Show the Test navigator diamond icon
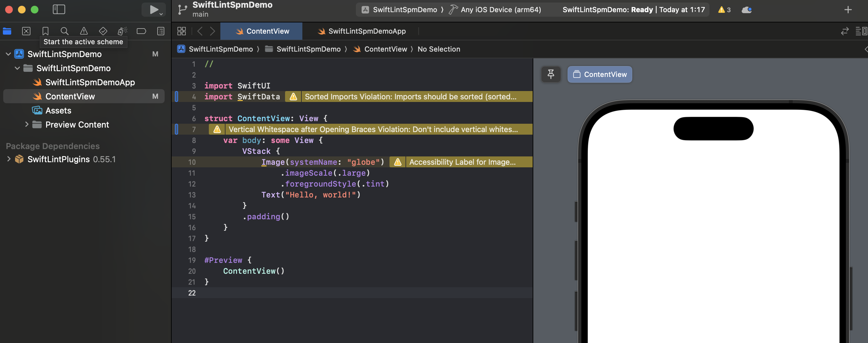This screenshot has width=868, height=343. point(103,31)
